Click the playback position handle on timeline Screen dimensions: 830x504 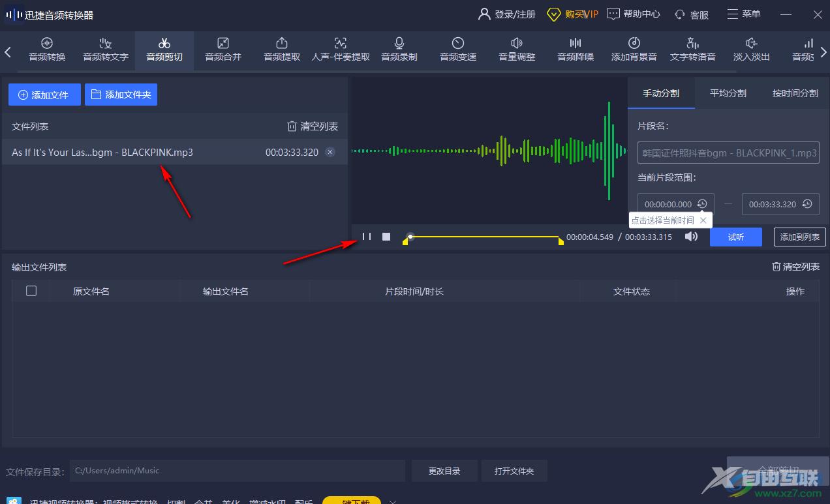[410, 237]
